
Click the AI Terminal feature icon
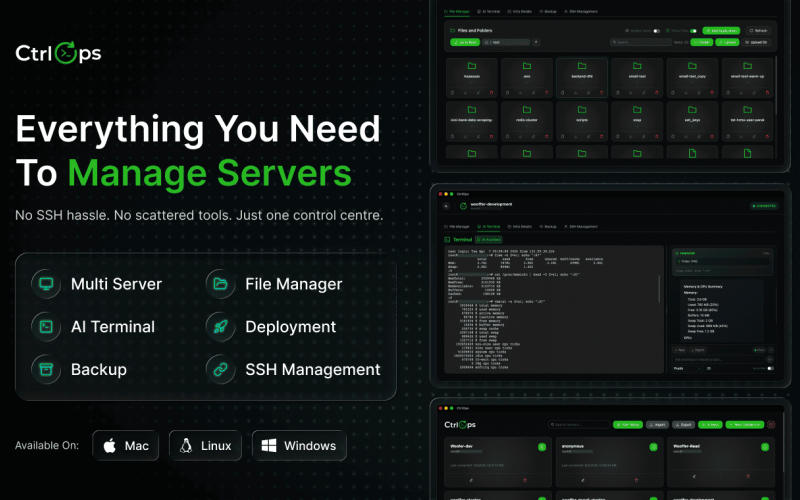coord(46,327)
